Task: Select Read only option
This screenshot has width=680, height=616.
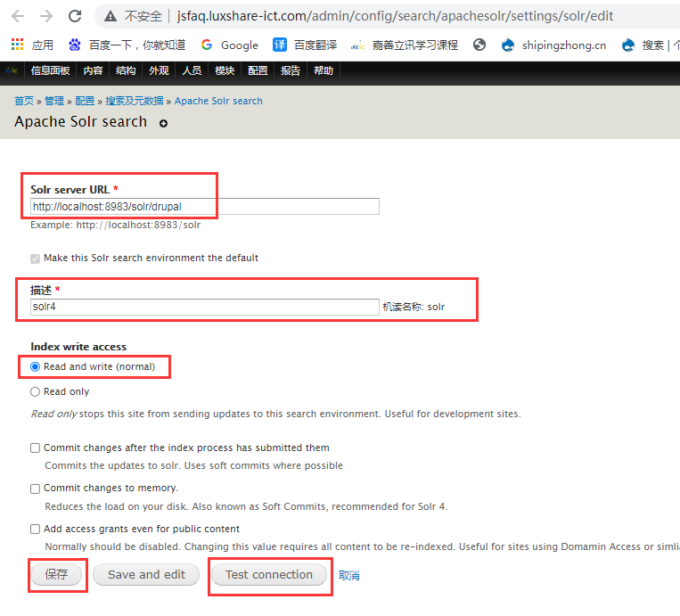Action: [35, 391]
